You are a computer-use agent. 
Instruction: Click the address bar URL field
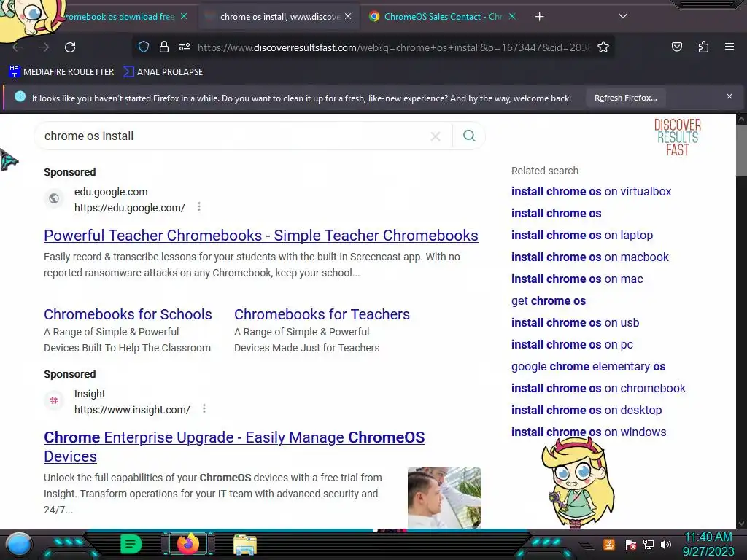pos(393,47)
